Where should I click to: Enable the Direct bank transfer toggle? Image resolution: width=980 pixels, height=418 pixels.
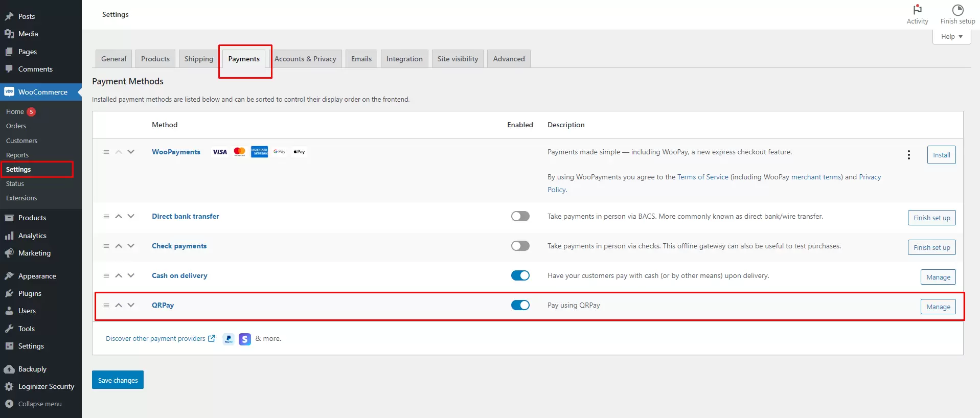tap(520, 216)
